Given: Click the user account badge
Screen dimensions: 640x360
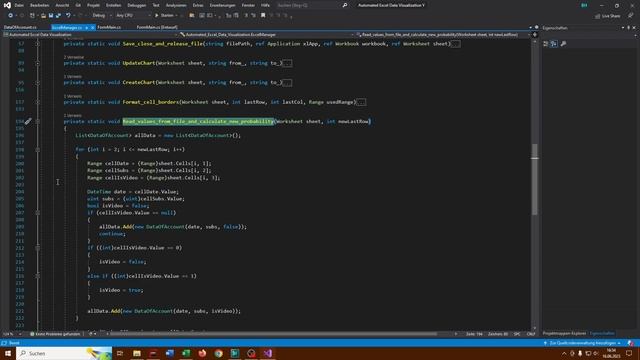Looking at the screenshot, I should pos(584,5).
